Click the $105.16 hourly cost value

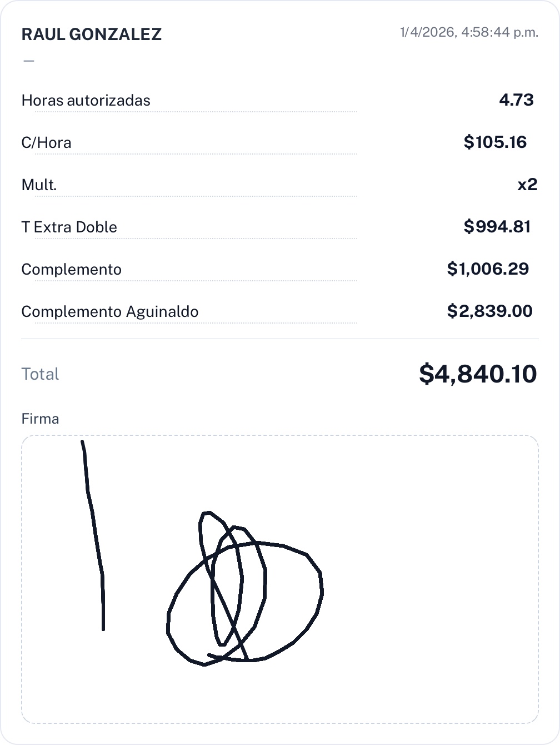(x=495, y=142)
